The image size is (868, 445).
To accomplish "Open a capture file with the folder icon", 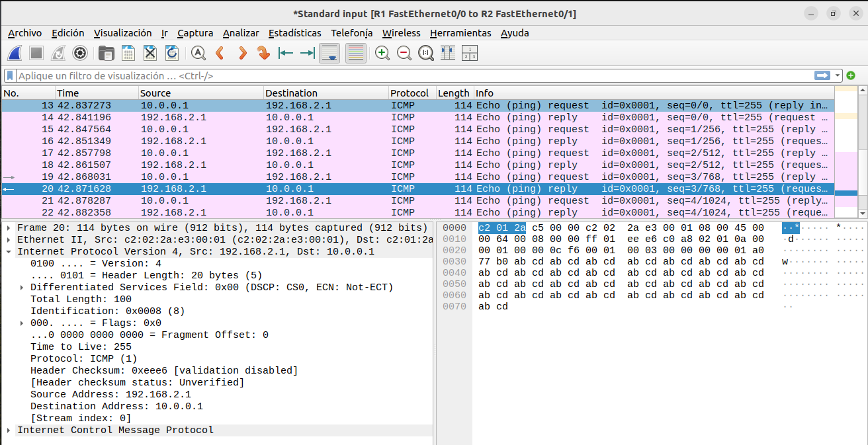I will coord(106,53).
